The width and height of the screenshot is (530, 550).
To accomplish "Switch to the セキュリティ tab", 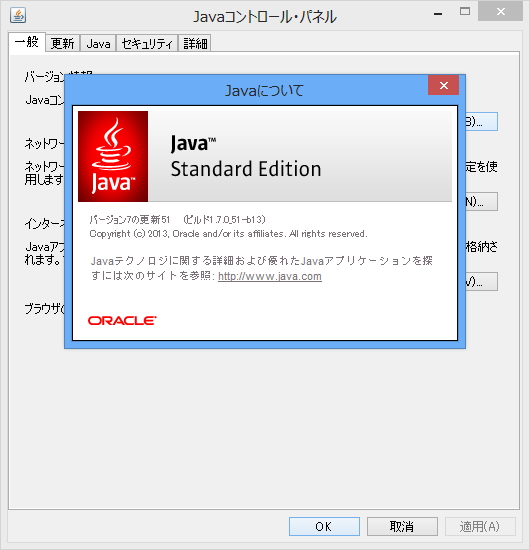I will (x=147, y=43).
